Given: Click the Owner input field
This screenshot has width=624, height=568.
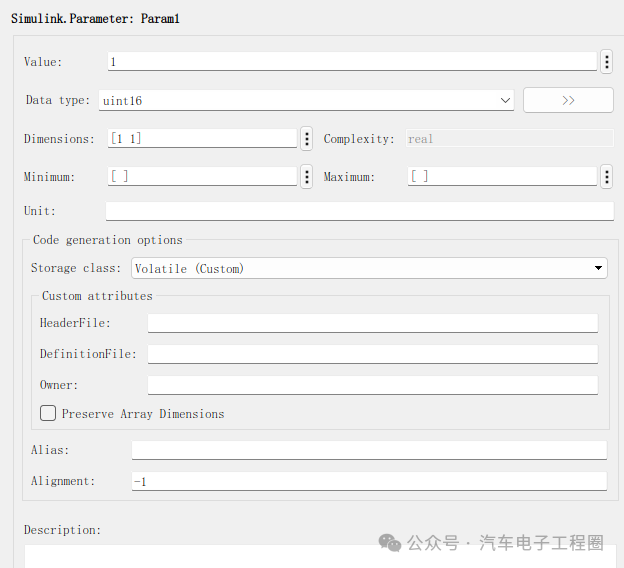Looking at the screenshot, I should (373, 385).
